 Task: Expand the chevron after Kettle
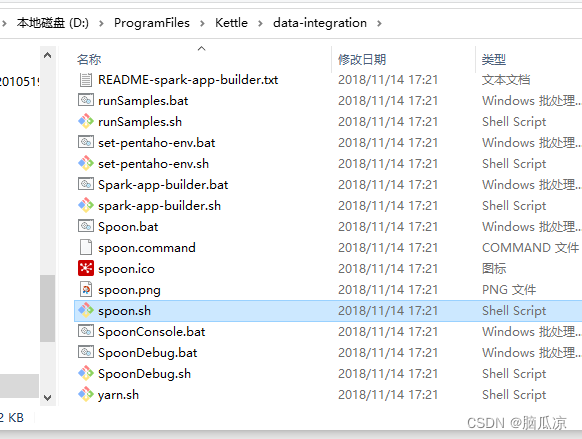click(260, 23)
